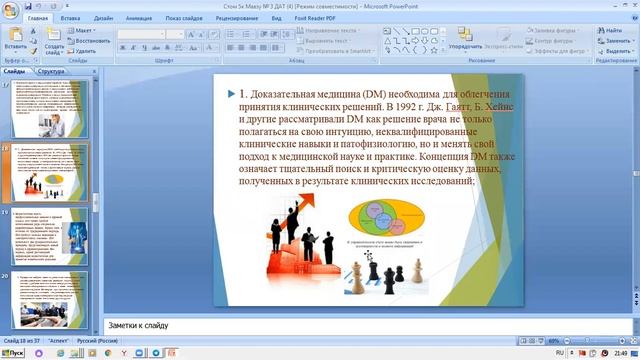The height and width of the screenshot is (360, 640).
Task: Select slide 20 thumbnail
Action: pyautogui.click(x=49, y=300)
